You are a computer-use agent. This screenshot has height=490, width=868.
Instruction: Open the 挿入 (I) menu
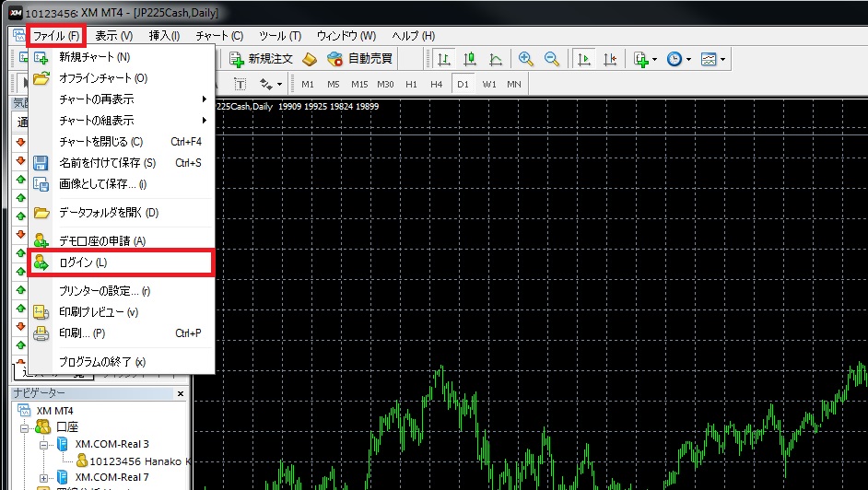coord(164,36)
